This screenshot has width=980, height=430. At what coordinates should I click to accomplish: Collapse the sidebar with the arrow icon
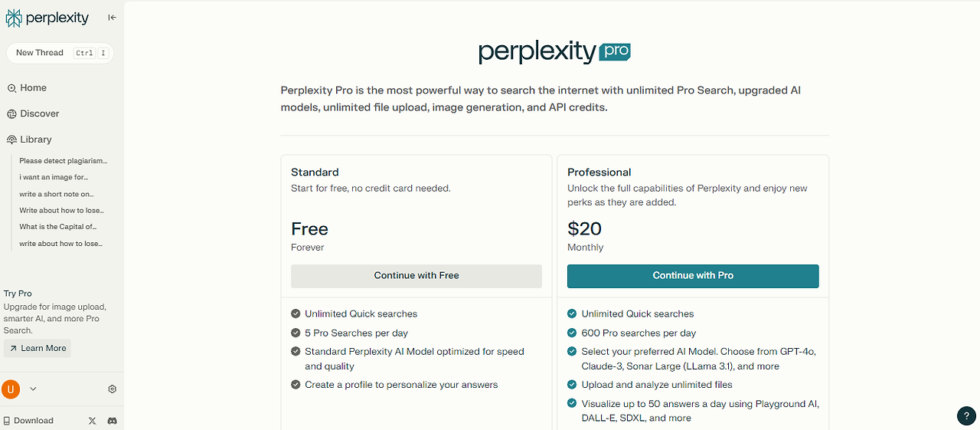point(112,18)
